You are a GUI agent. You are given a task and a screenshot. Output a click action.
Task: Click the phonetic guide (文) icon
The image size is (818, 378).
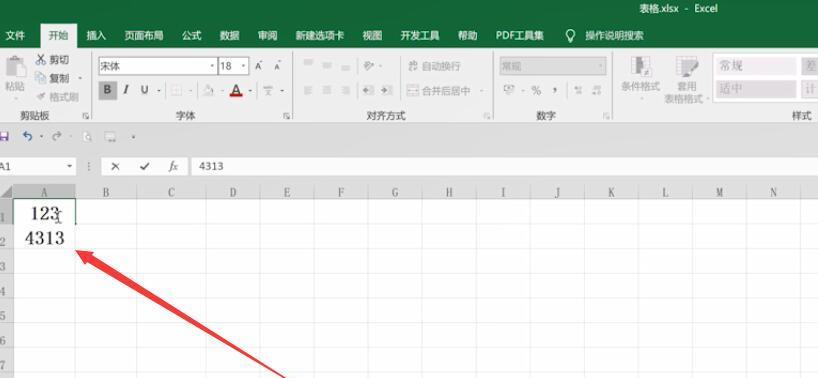(268, 91)
